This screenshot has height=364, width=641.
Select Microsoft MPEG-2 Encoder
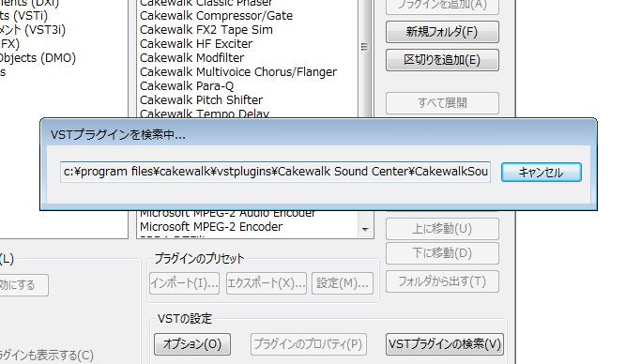tap(211, 227)
